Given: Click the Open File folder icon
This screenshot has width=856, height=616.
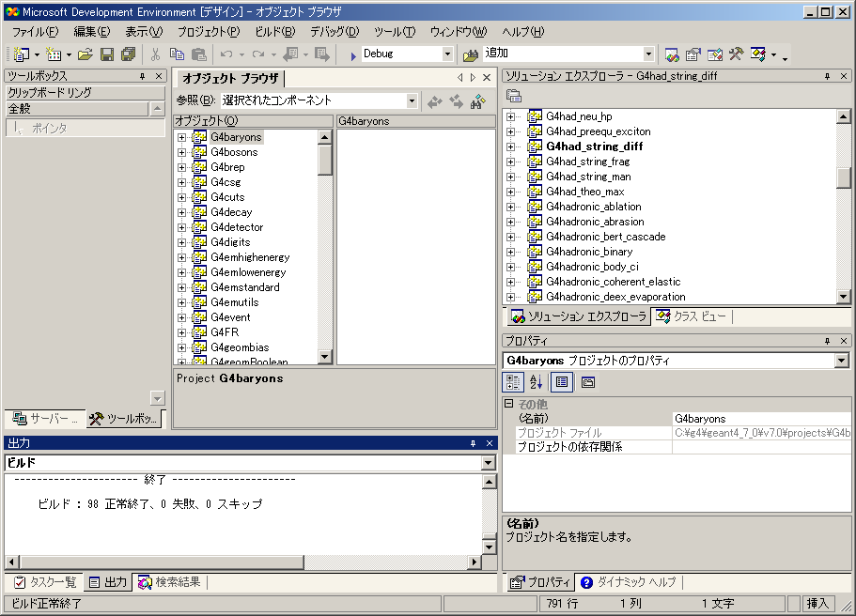Looking at the screenshot, I should 86,54.
